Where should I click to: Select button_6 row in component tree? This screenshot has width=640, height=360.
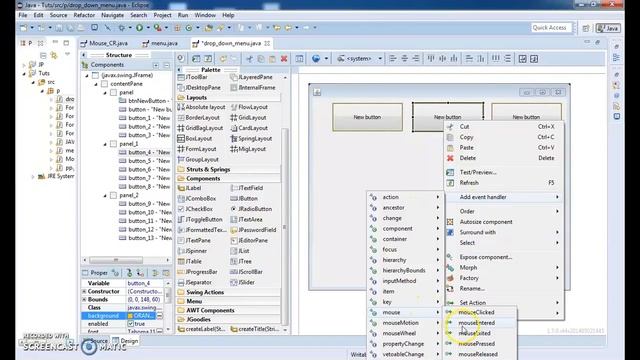pos(145,169)
